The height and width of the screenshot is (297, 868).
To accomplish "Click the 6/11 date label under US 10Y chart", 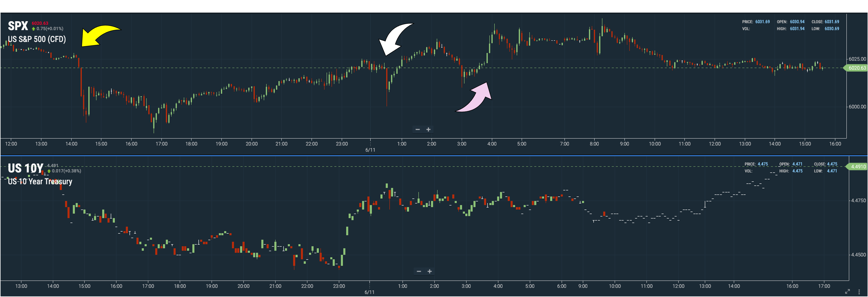I will 369,292.
